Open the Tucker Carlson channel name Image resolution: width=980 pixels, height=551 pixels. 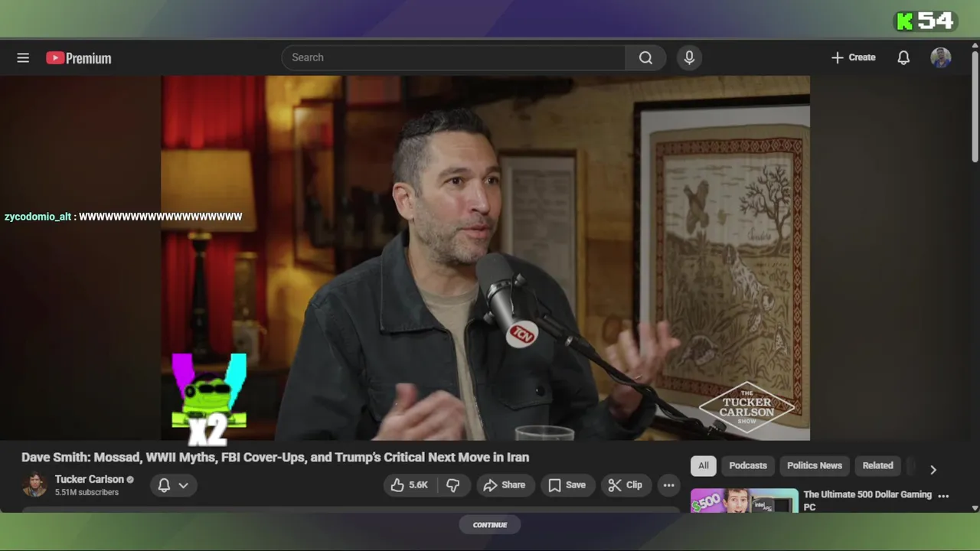pyautogui.click(x=89, y=479)
